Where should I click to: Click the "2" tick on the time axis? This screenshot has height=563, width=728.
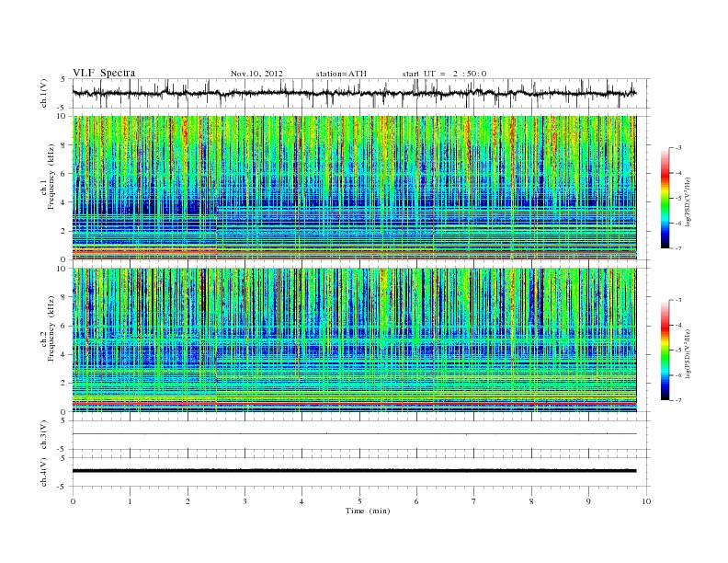click(x=188, y=501)
